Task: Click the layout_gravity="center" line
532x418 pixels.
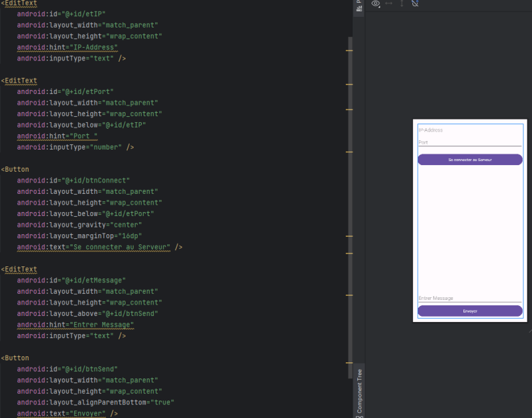Action: (79, 225)
